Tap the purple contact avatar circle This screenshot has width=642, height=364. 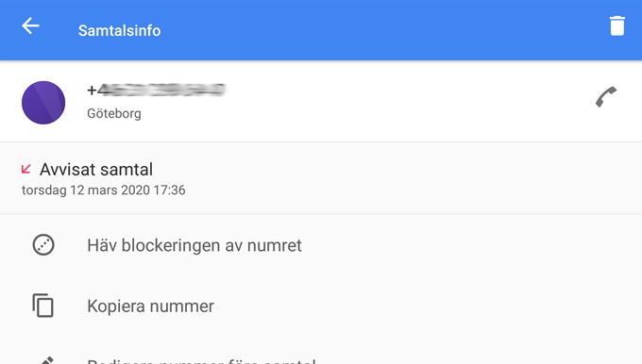[43, 103]
